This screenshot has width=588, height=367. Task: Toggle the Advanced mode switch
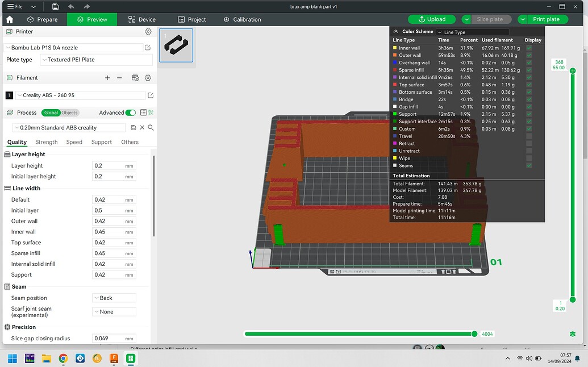(x=131, y=112)
